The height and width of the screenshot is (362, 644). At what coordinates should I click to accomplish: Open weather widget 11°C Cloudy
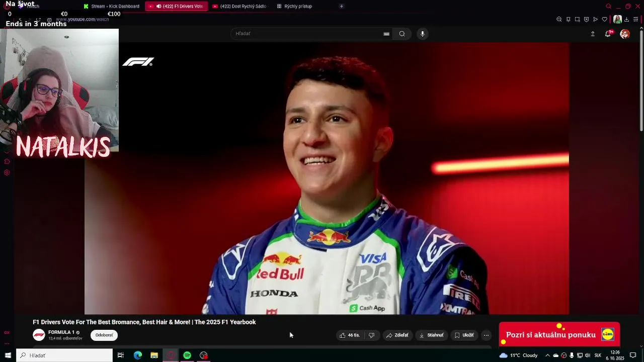(x=518, y=355)
